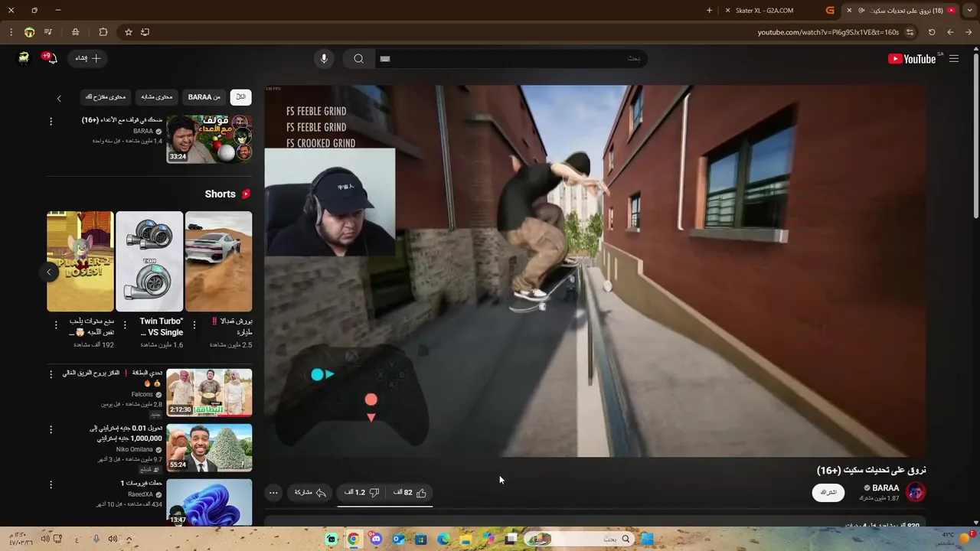Like the video with 82K likes
This screenshot has height=551, width=980.
(410, 493)
